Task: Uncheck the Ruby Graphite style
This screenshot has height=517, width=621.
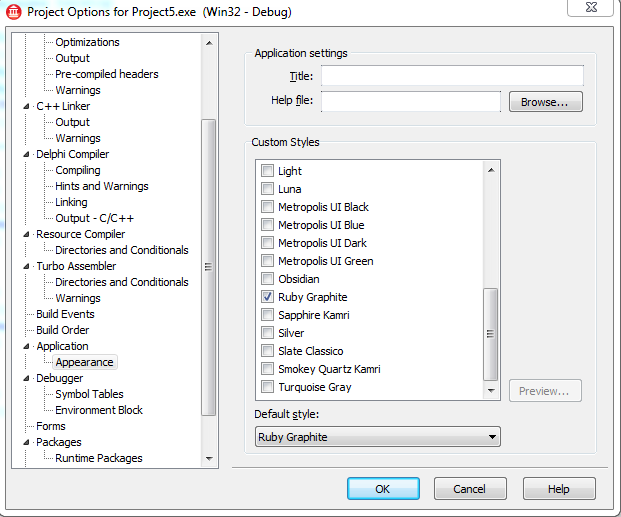Action: coord(267,297)
